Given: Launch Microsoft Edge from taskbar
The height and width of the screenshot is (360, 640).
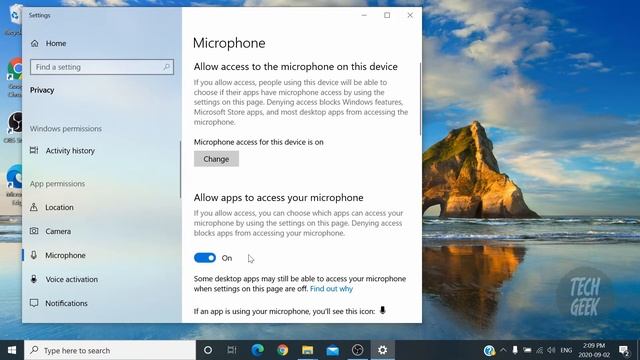Looking at the screenshot, I should click(x=257, y=350).
